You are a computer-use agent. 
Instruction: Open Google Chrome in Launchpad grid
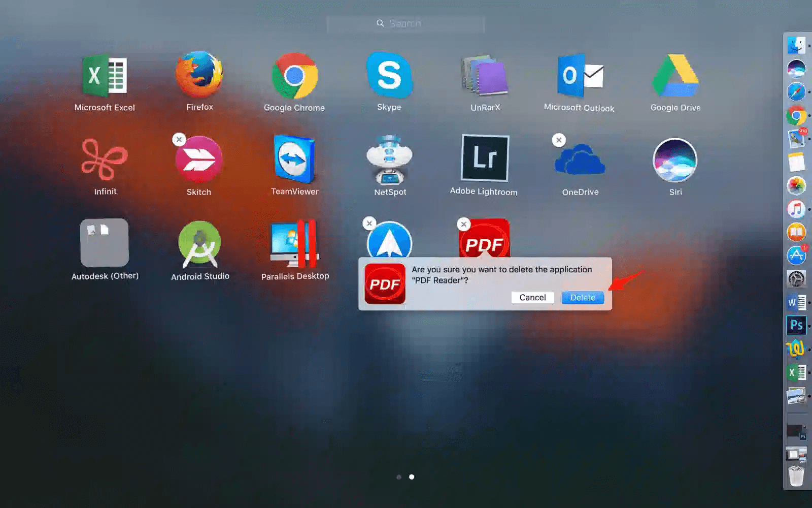click(294, 75)
